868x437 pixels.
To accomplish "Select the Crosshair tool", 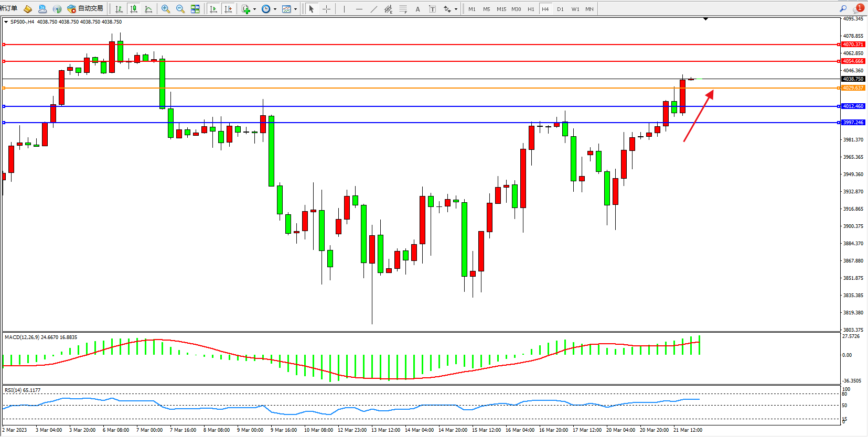I will [326, 9].
